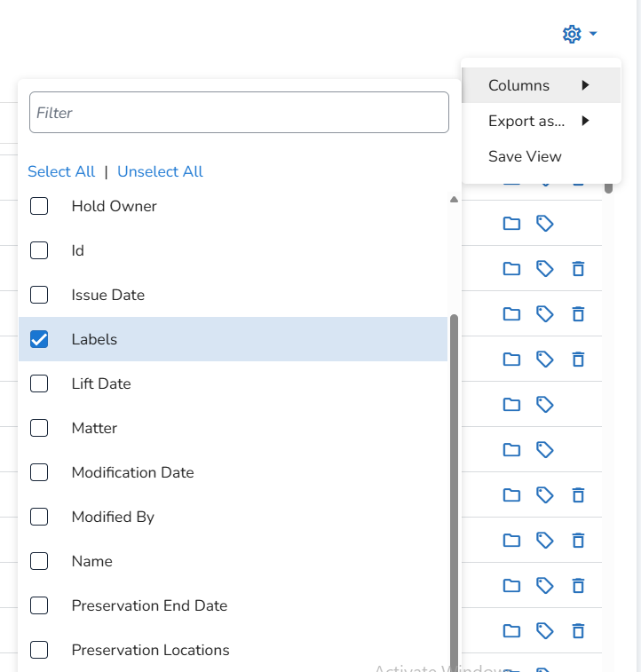Expand the Columns submenu arrow
Image resolution: width=641 pixels, height=672 pixels.
[585, 85]
